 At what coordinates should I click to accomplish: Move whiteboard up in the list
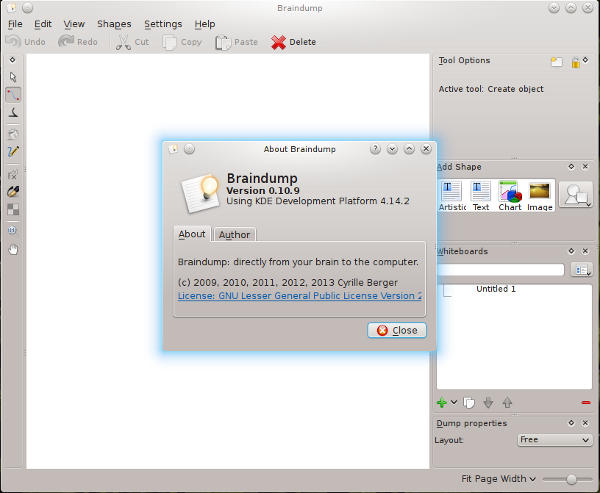point(507,403)
